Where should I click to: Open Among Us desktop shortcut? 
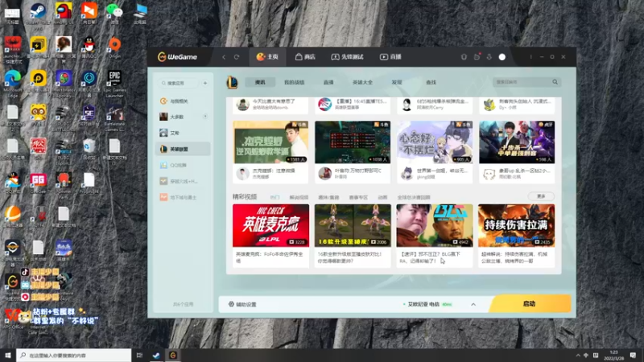(64, 14)
